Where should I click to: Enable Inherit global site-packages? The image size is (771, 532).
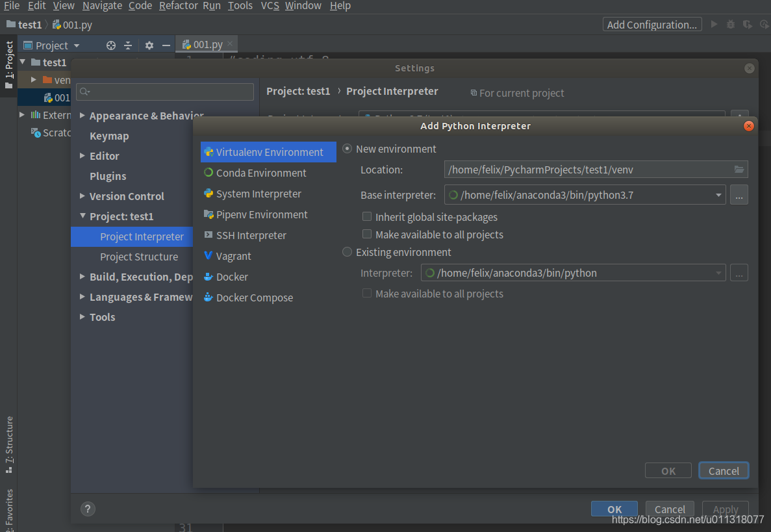(x=367, y=216)
